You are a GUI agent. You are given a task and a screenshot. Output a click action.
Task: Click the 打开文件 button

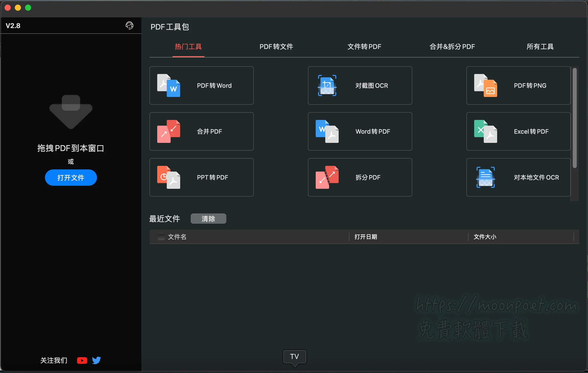(x=71, y=178)
